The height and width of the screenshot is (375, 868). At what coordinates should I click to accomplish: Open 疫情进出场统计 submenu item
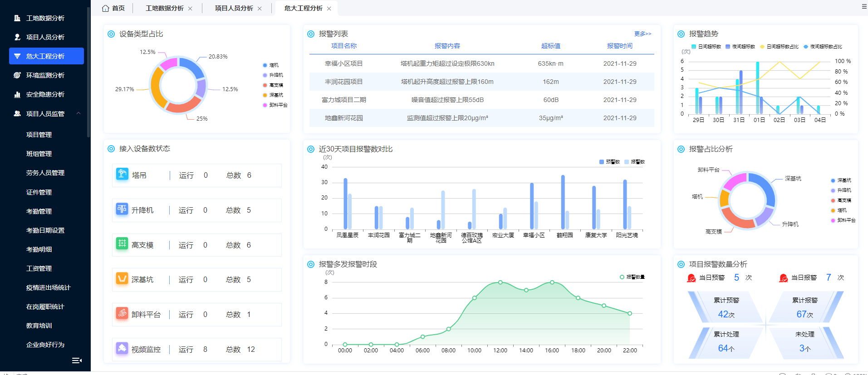[x=49, y=287]
